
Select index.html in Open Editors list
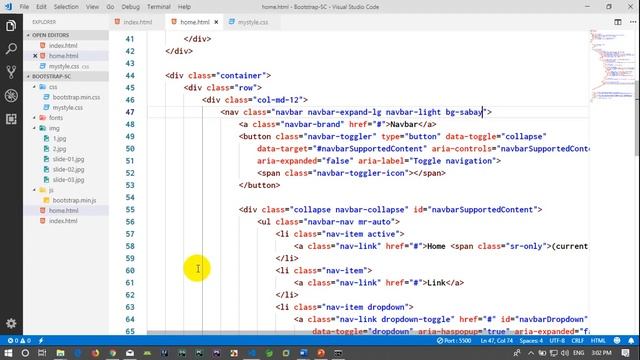63,46
